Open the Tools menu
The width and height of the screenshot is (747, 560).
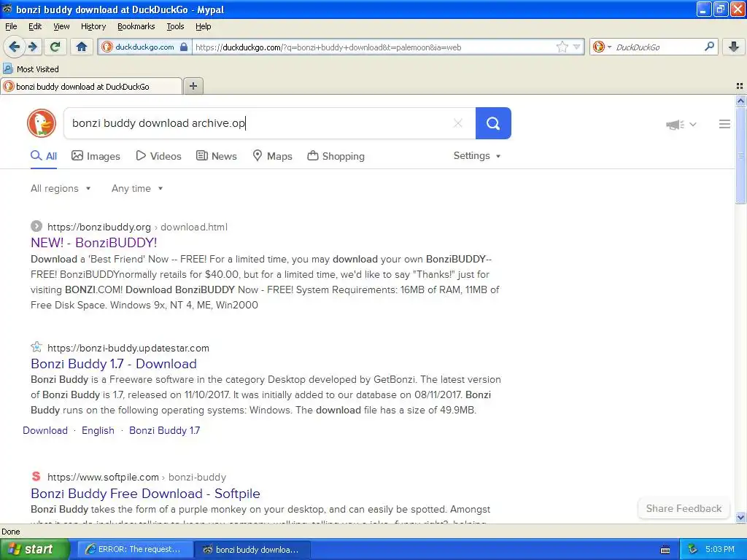(x=175, y=26)
